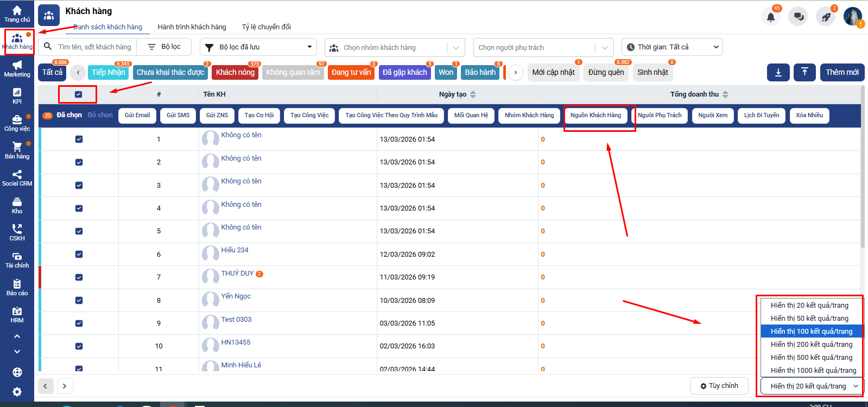This screenshot has width=868, height=407.
Task: Expand the Bộ lọc đã lưu dropdown
Action: [258, 47]
